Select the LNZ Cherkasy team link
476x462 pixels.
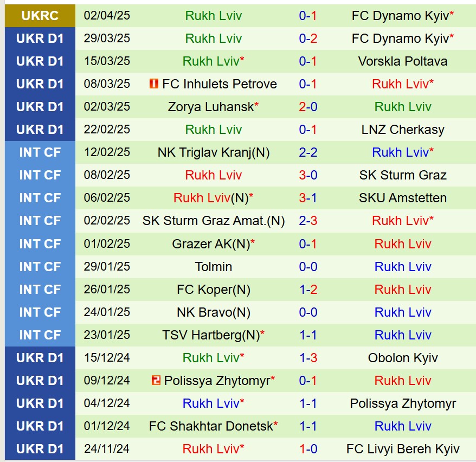point(403,130)
